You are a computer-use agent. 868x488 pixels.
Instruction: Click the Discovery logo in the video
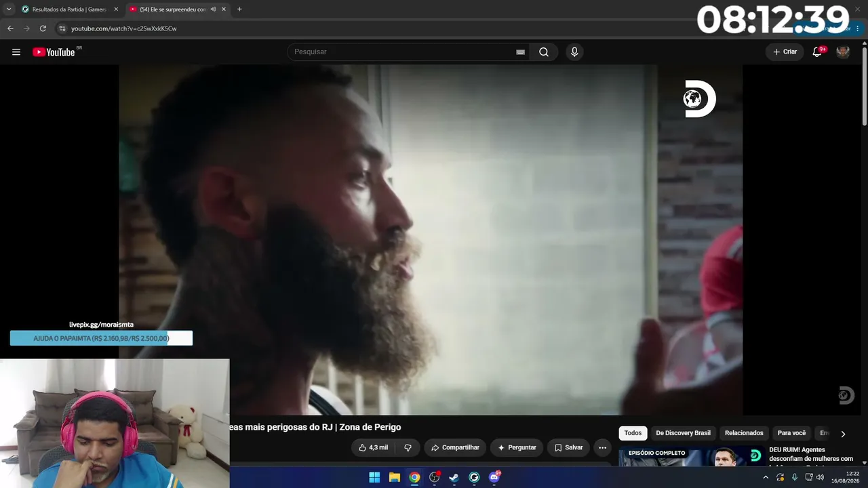[x=700, y=99]
